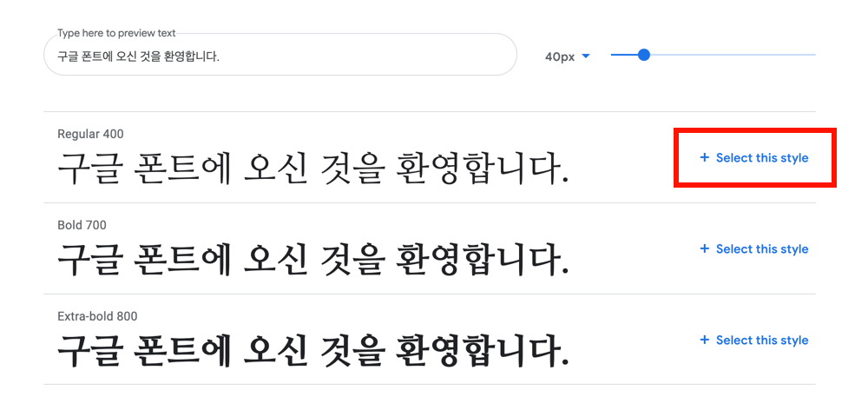Click the Regular 400 weight label
868x417 pixels.
(x=90, y=134)
